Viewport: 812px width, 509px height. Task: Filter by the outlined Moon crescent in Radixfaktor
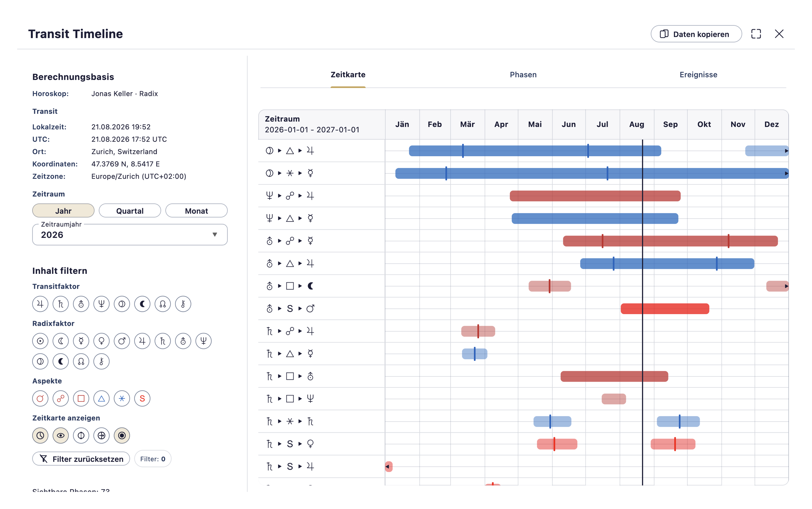coord(60,341)
